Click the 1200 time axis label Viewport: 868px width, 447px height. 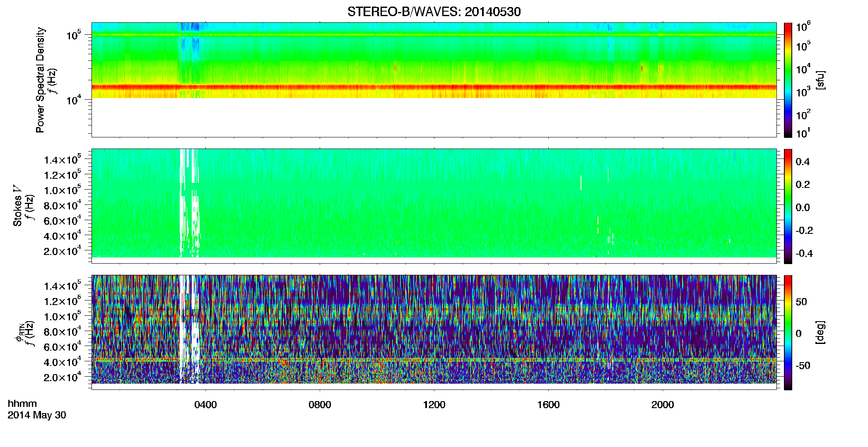pyautogui.click(x=434, y=405)
